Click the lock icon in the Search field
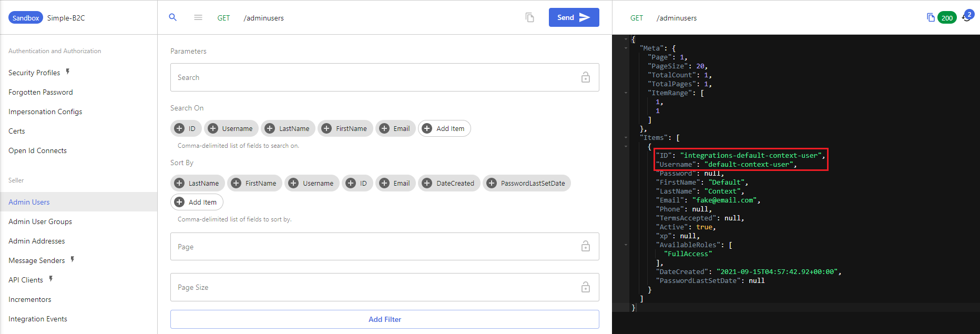 [585, 77]
